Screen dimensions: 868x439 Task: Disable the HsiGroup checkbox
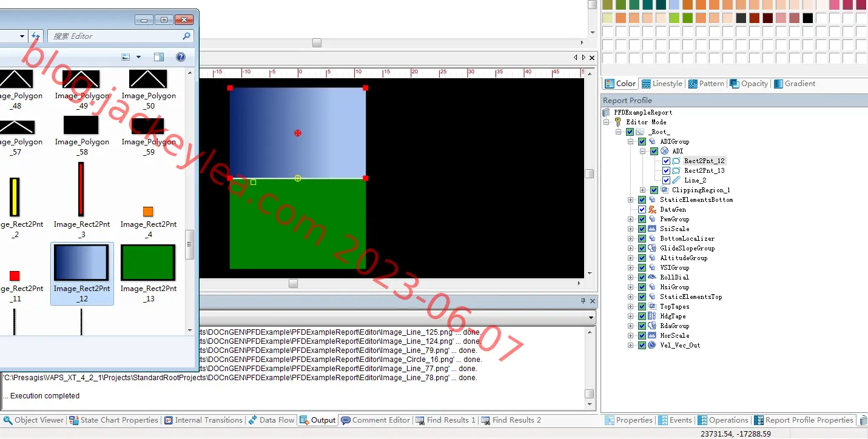pyautogui.click(x=642, y=287)
